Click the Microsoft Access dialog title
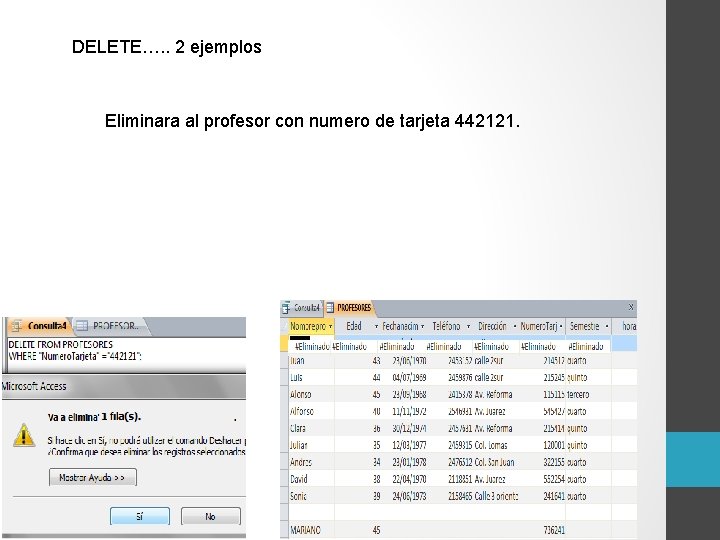 [x=34, y=387]
